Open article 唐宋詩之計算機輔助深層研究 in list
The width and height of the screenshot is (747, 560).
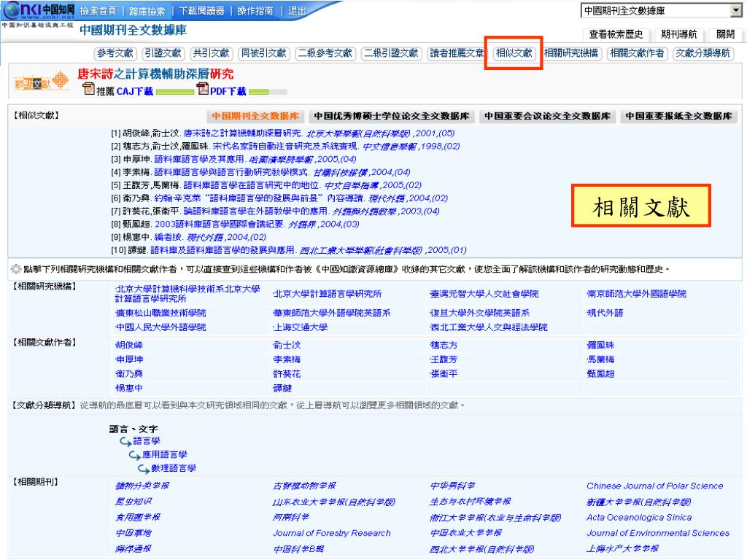point(242,133)
